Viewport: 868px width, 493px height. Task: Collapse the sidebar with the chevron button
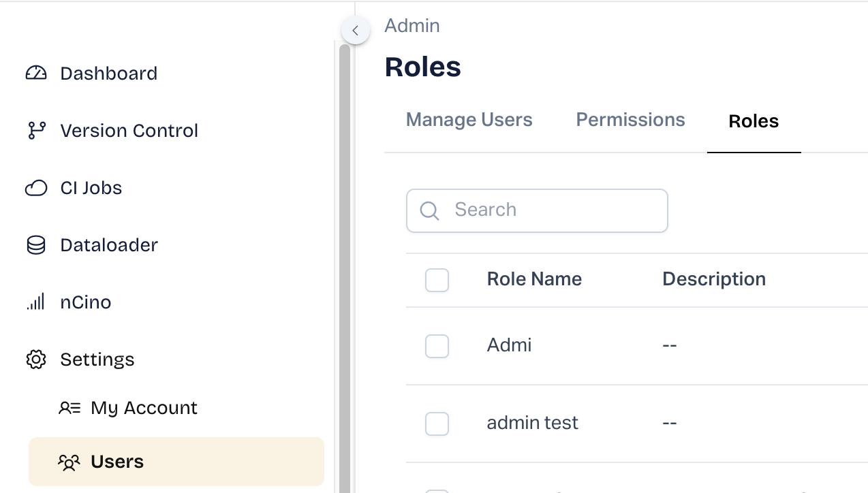click(x=355, y=31)
